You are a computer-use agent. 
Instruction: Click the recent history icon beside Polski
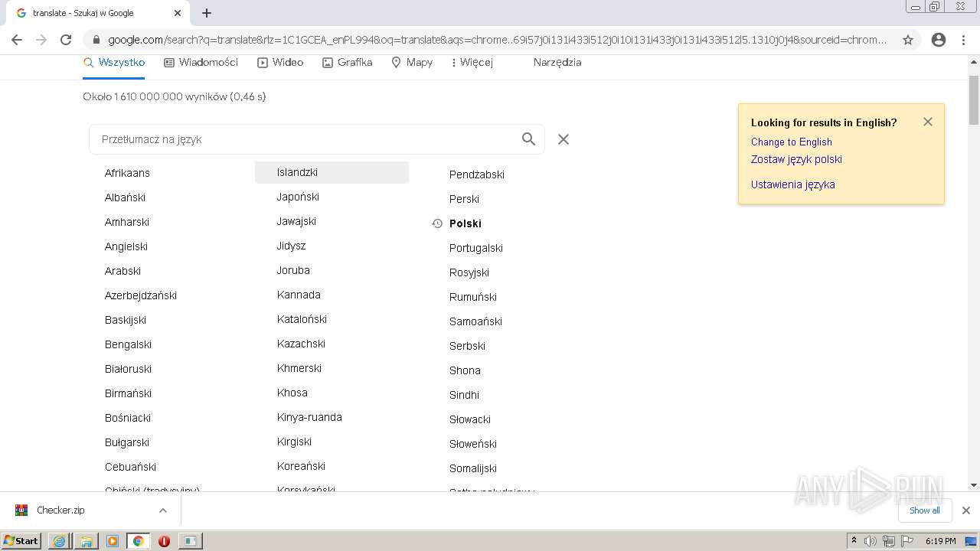[437, 223]
